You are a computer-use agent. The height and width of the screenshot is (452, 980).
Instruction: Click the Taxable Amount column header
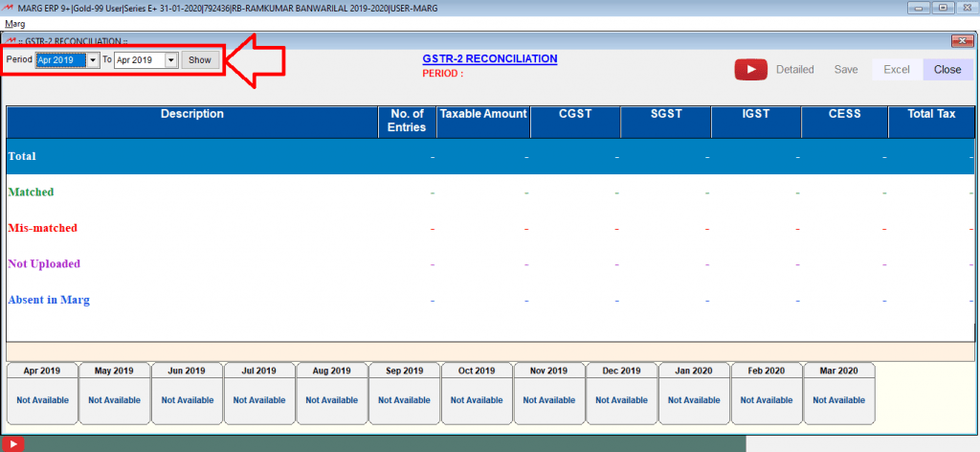(483, 122)
